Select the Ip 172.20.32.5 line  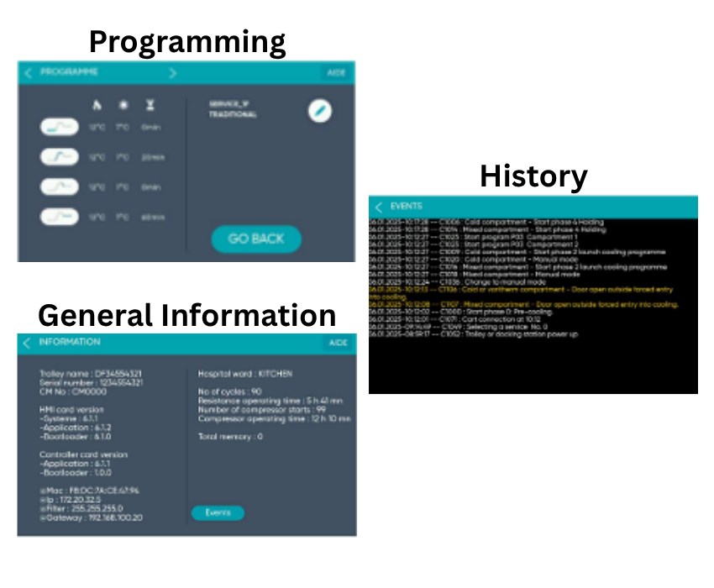click(x=70, y=500)
